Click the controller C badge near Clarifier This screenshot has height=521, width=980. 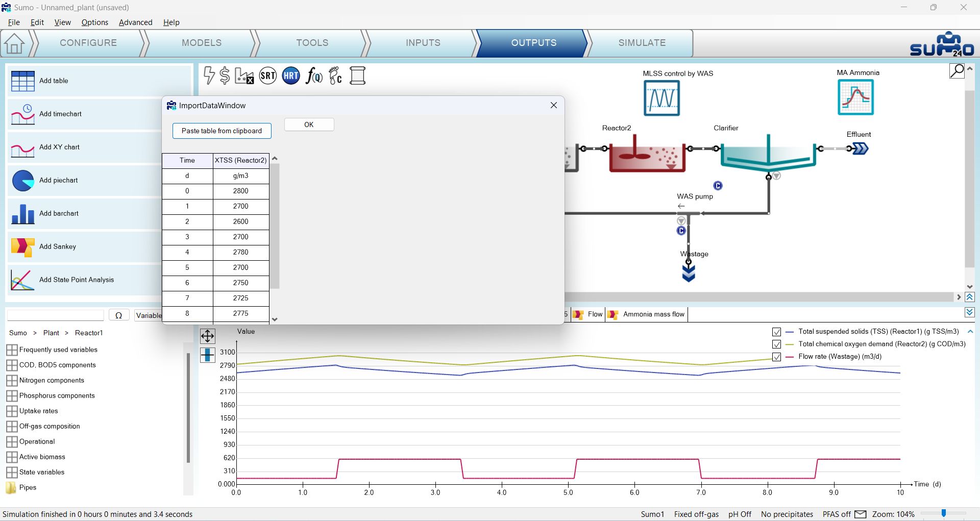[718, 186]
